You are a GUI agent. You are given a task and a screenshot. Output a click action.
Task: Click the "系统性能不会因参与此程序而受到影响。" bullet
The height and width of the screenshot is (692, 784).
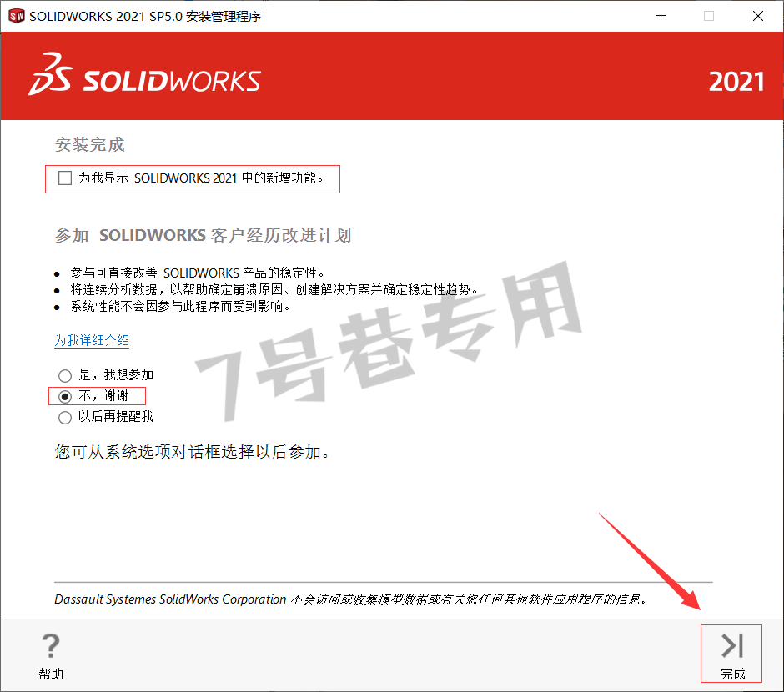click(x=180, y=306)
